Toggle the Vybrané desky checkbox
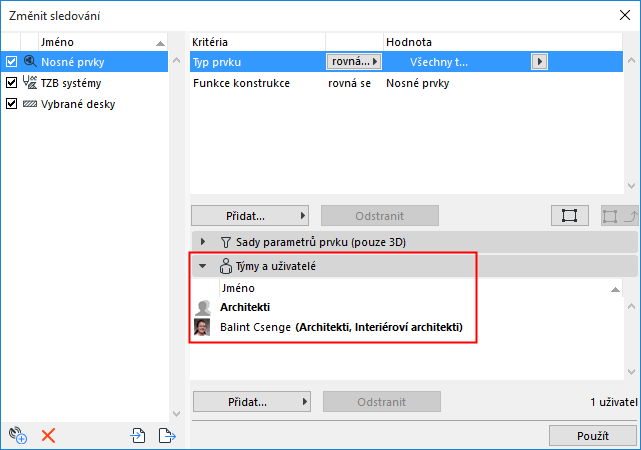Screen dimensions: 641x450 pos(11,104)
